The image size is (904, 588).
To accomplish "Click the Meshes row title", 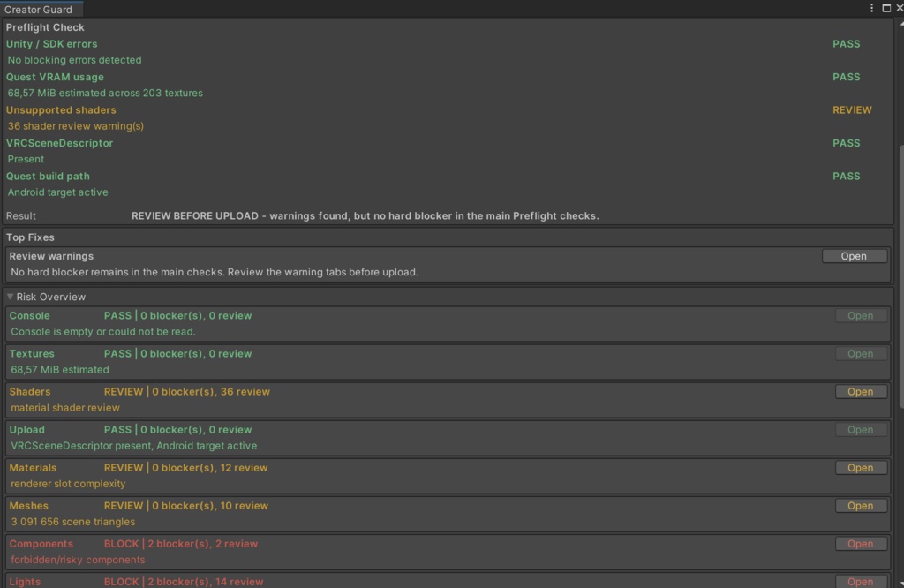I will coord(29,506).
